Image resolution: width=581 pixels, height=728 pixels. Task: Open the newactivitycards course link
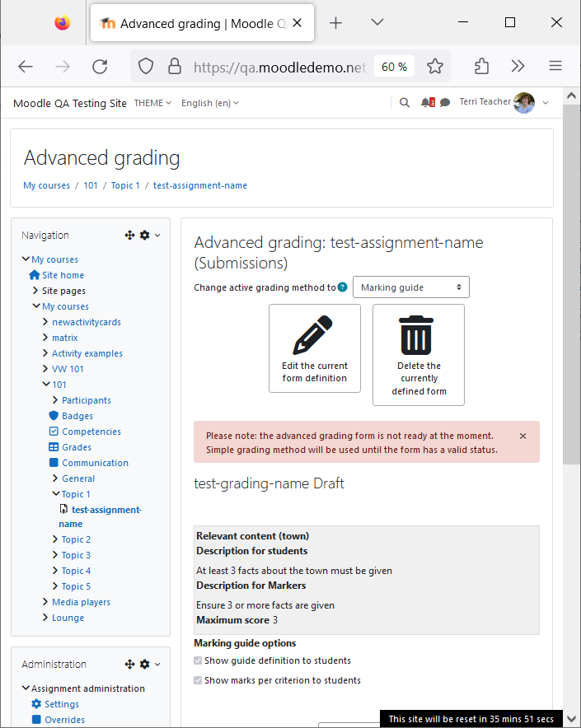point(87,322)
